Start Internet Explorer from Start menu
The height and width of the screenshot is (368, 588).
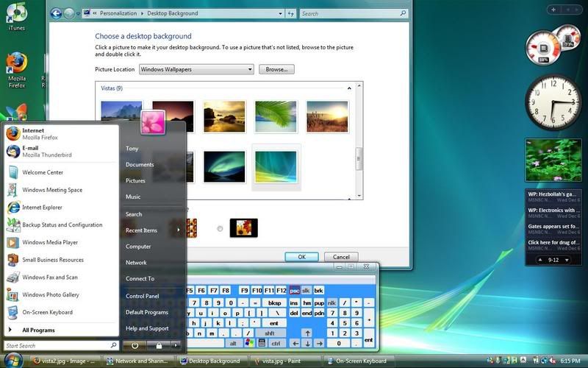pos(62,208)
